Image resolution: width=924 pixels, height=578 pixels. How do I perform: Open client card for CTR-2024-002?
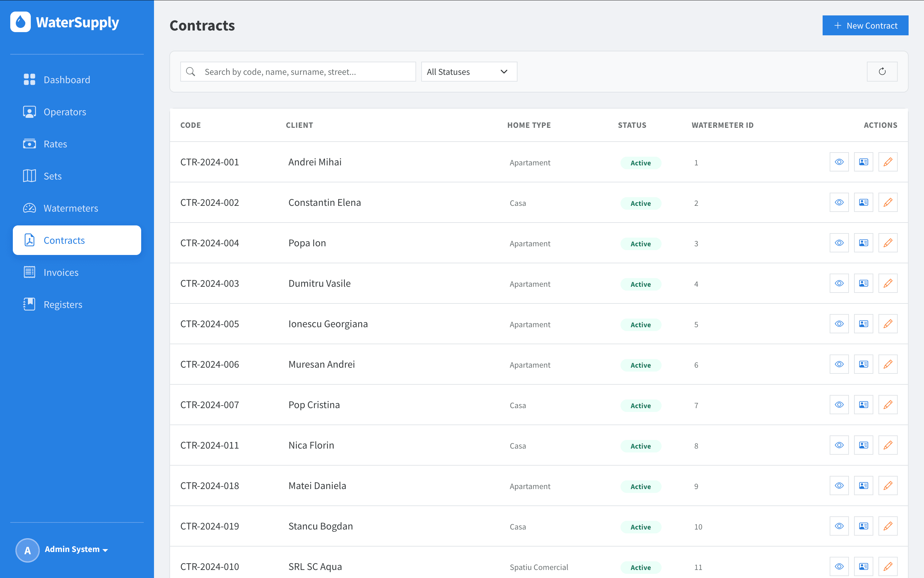coord(863,203)
